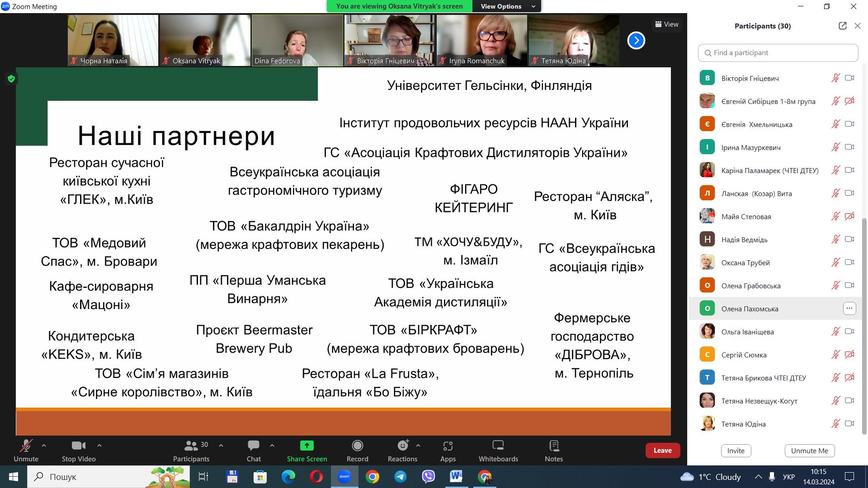Open the View Options dropdown

point(507,6)
